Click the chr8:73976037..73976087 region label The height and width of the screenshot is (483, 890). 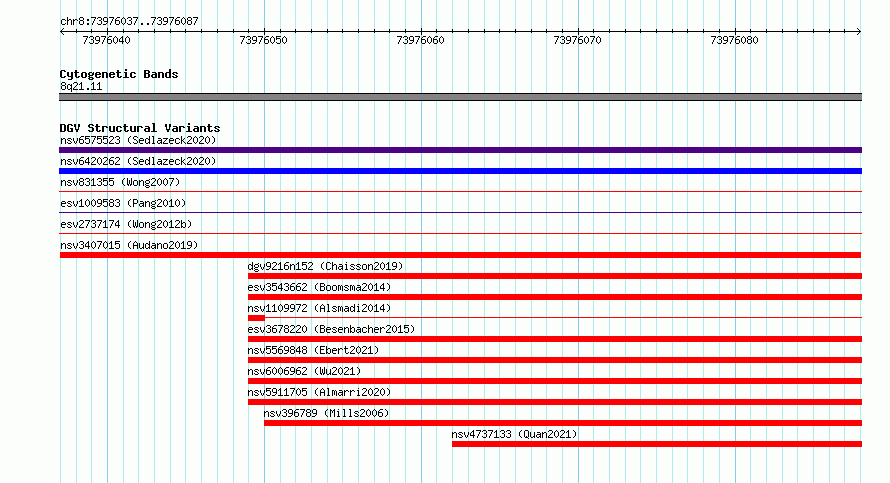coord(129,21)
